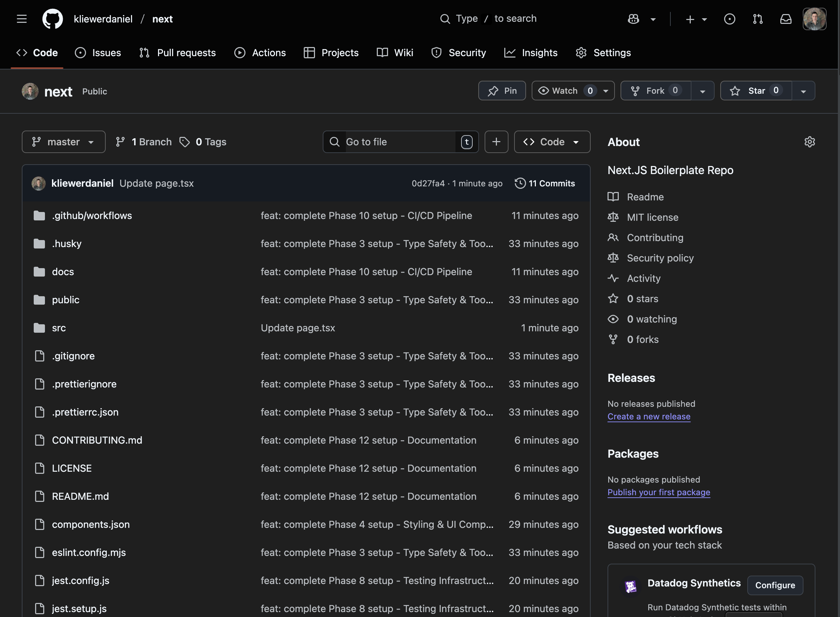This screenshot has height=617, width=840.
Task: Open the Copilot chat icon
Action: click(634, 19)
